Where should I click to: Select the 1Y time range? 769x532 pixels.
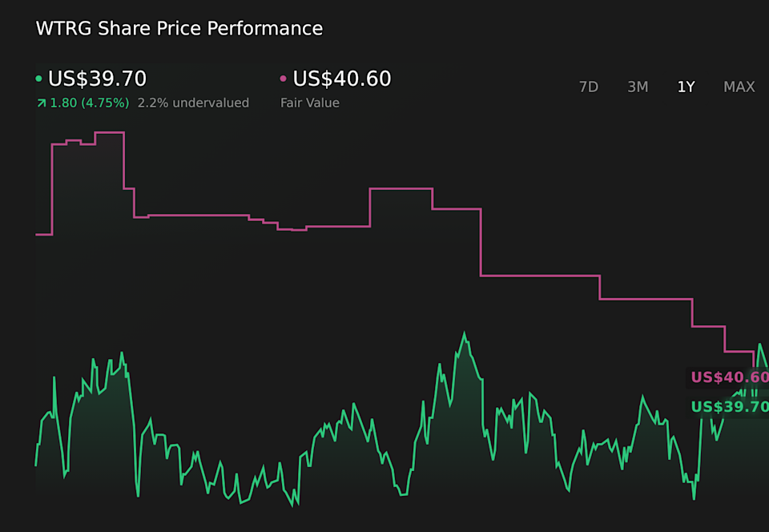tap(686, 87)
